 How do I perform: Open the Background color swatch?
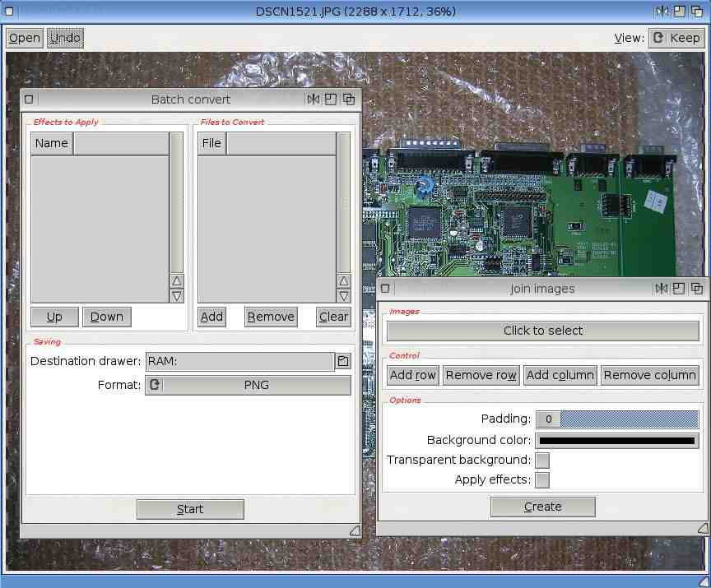tap(616, 441)
